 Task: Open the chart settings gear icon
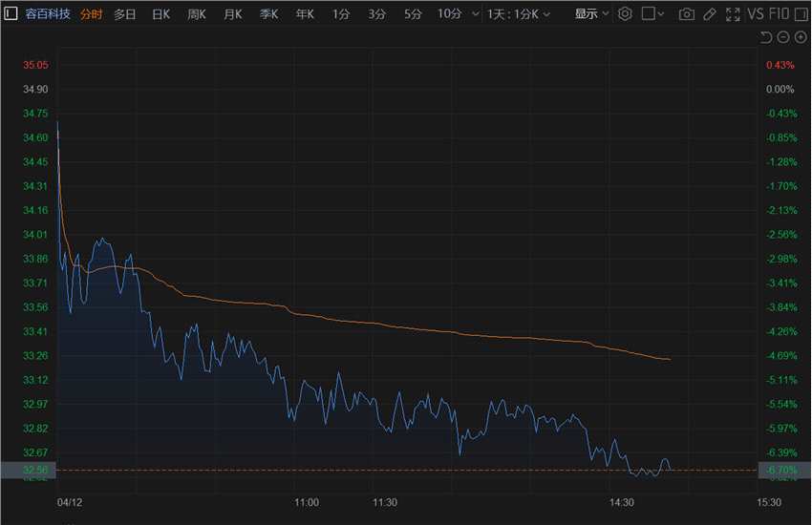tap(625, 14)
